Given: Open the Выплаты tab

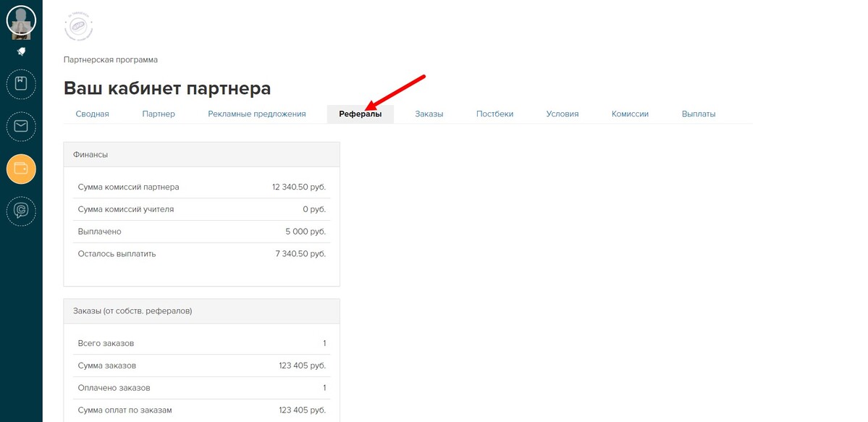Looking at the screenshot, I should pos(699,114).
